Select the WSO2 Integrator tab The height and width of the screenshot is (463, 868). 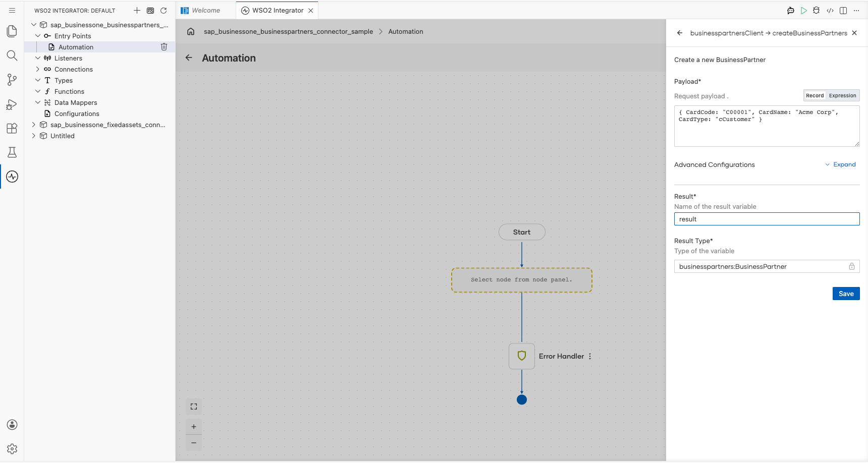[278, 10]
